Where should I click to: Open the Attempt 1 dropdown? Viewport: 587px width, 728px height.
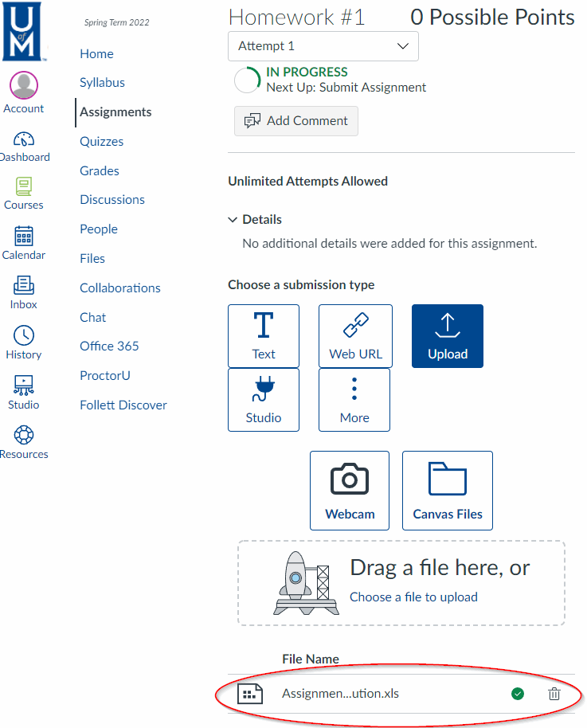(x=323, y=46)
